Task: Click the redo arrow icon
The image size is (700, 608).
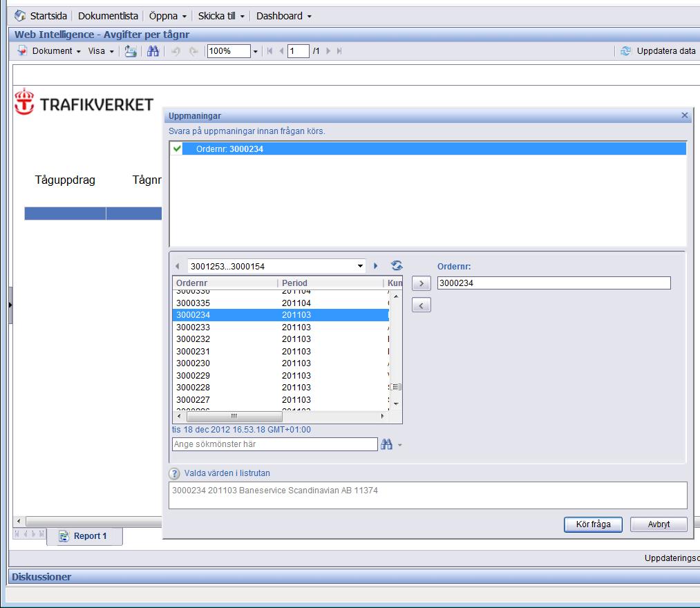Action: [x=193, y=51]
